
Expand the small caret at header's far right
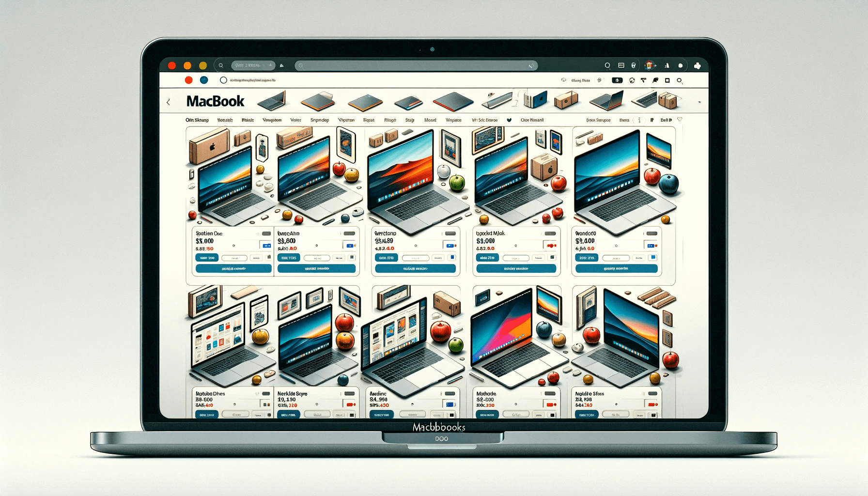coord(699,103)
